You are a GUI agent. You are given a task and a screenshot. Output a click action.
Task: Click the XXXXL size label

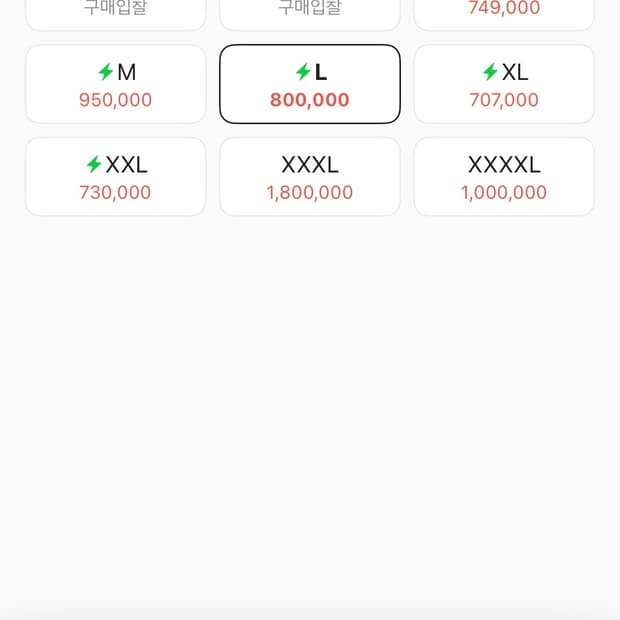pyautogui.click(x=504, y=165)
